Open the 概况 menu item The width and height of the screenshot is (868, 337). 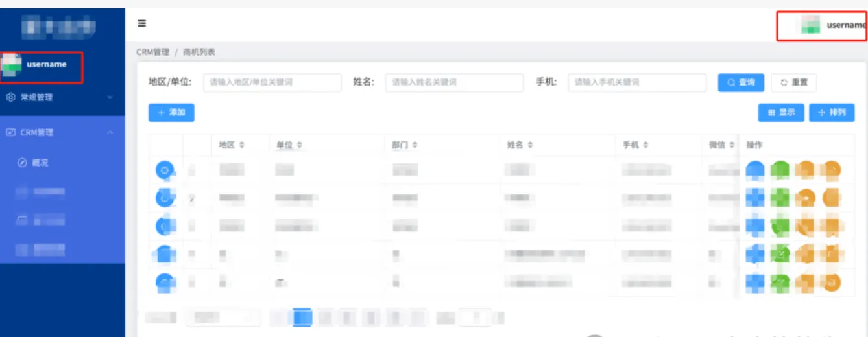40,163
